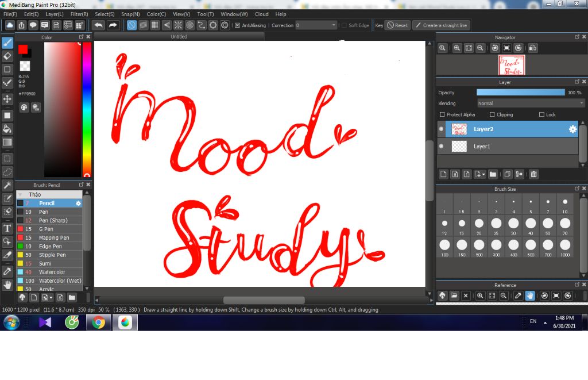Select the Watercolor brush

49,272
